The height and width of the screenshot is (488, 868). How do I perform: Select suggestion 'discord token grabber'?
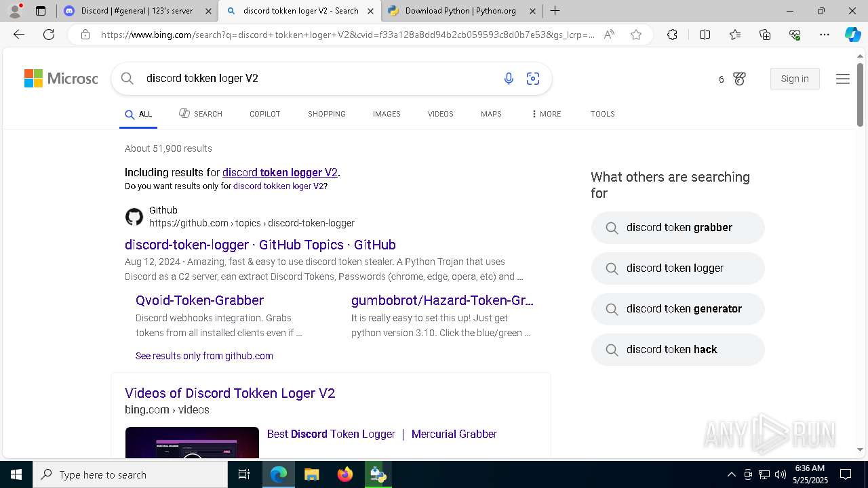[x=678, y=228]
